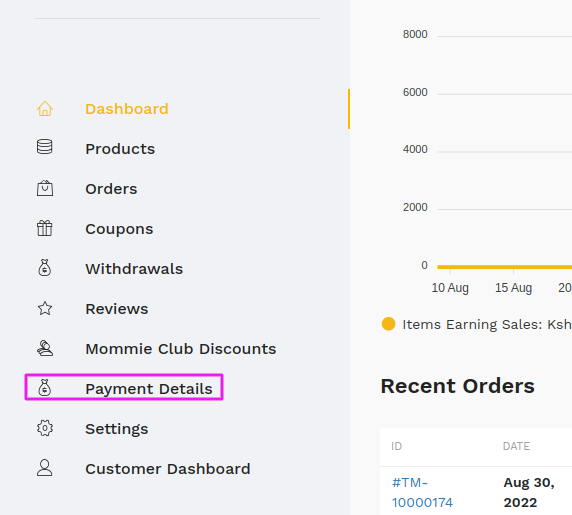
Task: Click the Reviews star icon
Action: pyautogui.click(x=45, y=309)
